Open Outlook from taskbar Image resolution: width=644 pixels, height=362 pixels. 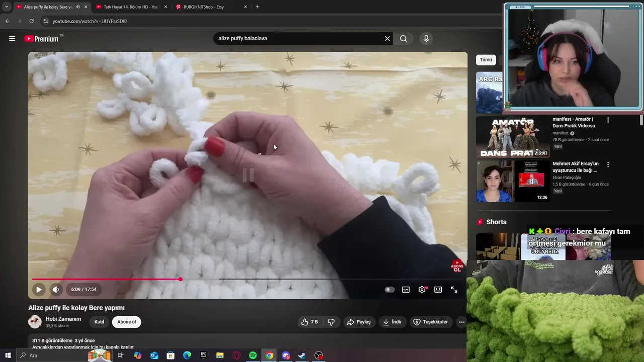point(154,355)
